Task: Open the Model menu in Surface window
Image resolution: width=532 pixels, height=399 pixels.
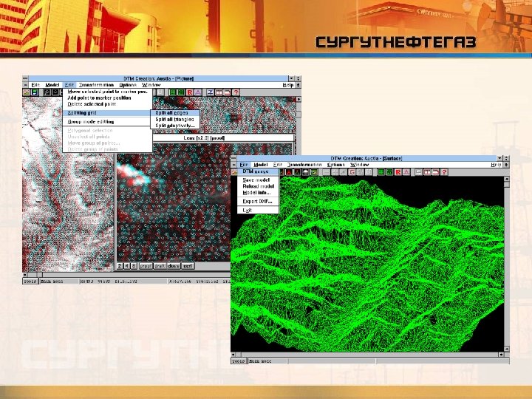Action: coord(261,165)
